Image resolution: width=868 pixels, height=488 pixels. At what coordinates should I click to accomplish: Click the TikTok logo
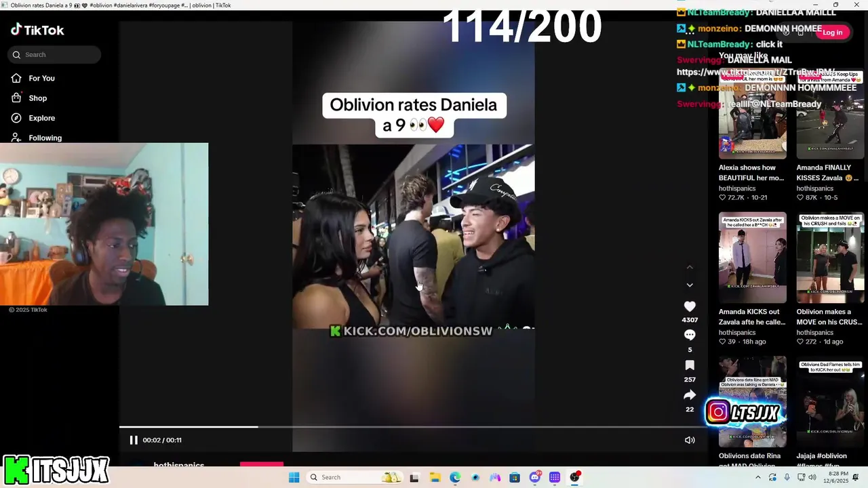pos(37,30)
